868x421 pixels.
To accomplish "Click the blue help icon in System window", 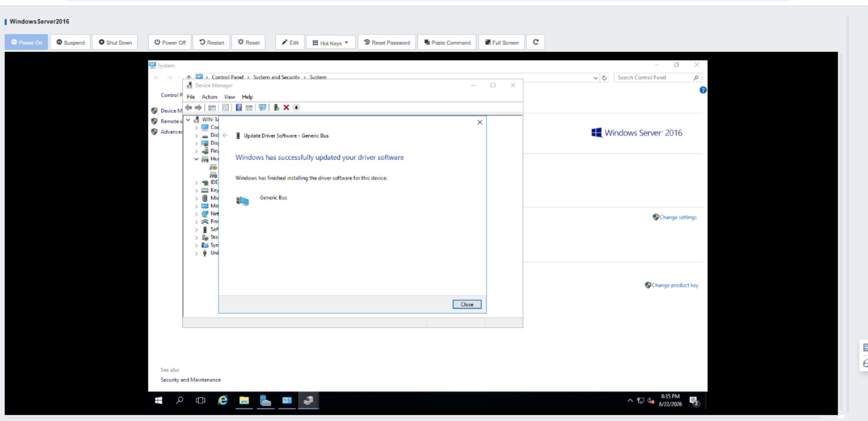I will coord(703,90).
